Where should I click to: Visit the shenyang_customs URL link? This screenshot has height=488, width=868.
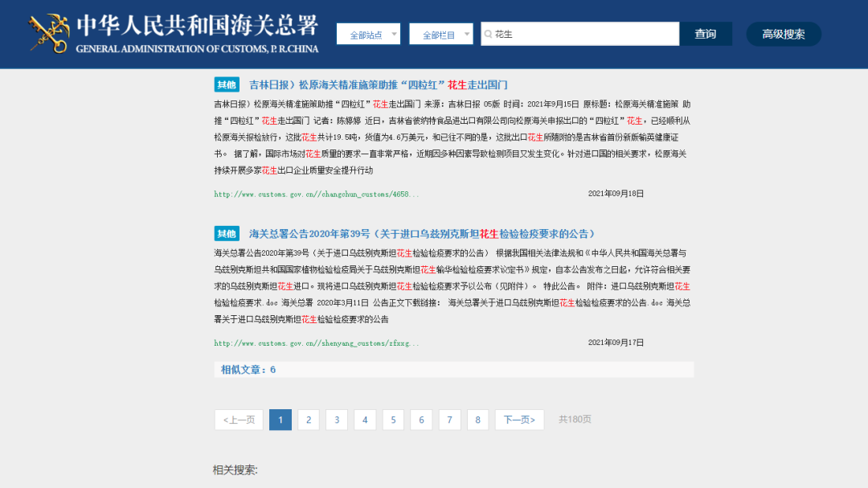click(317, 343)
